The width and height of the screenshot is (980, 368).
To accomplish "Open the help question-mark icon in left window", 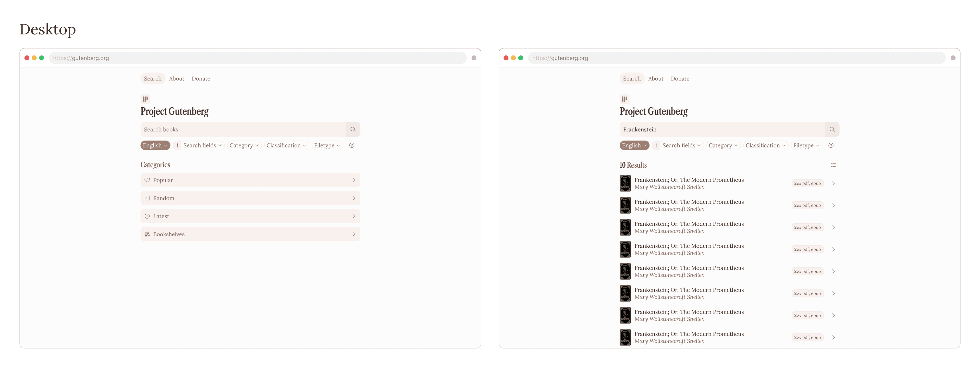I will click(x=352, y=145).
